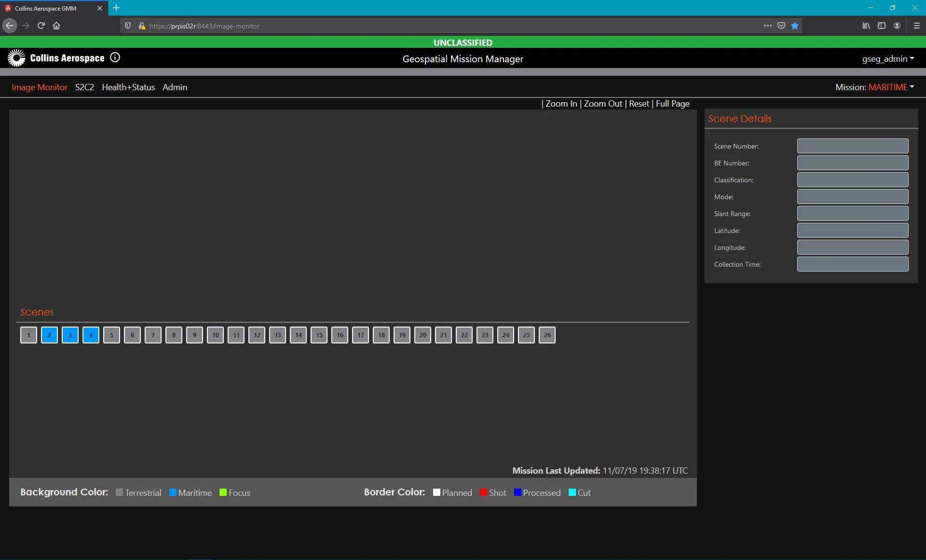Click the Full Page link
Viewport: 926px width, 560px height.
tap(672, 104)
